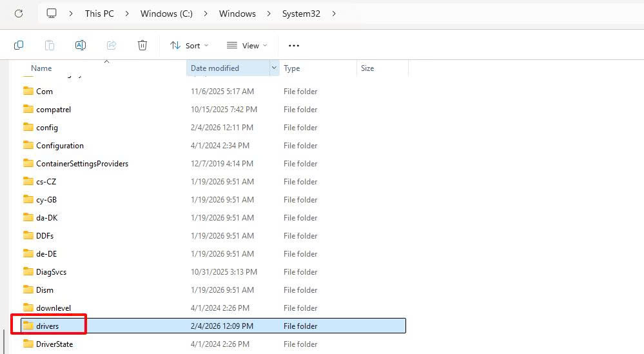Click the folder icon beside cs-CZ
Viewport: 644px width, 354px height.
[x=28, y=181]
